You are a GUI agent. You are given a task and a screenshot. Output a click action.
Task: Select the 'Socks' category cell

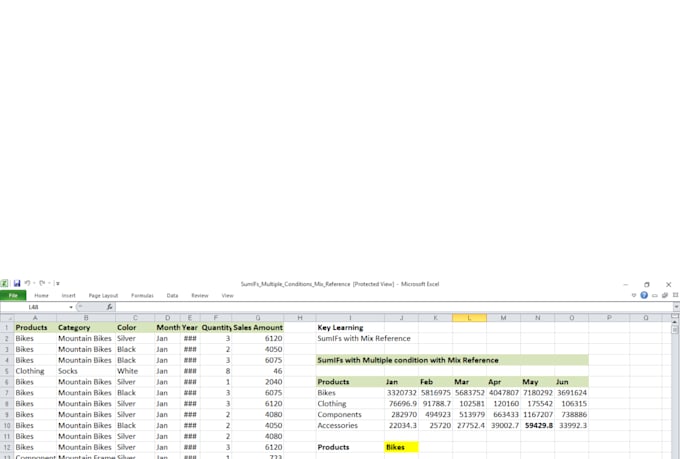pyautogui.click(x=86, y=371)
